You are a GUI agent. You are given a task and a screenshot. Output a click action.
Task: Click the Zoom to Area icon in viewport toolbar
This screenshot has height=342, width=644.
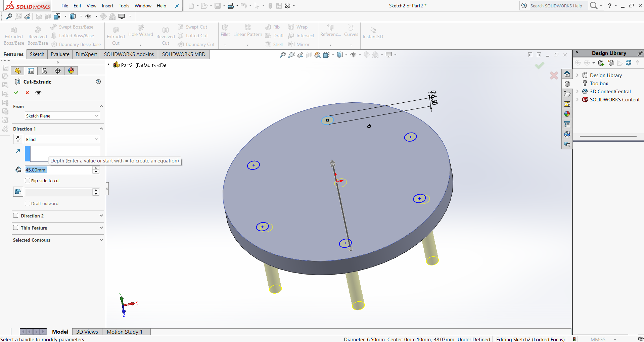click(x=291, y=55)
